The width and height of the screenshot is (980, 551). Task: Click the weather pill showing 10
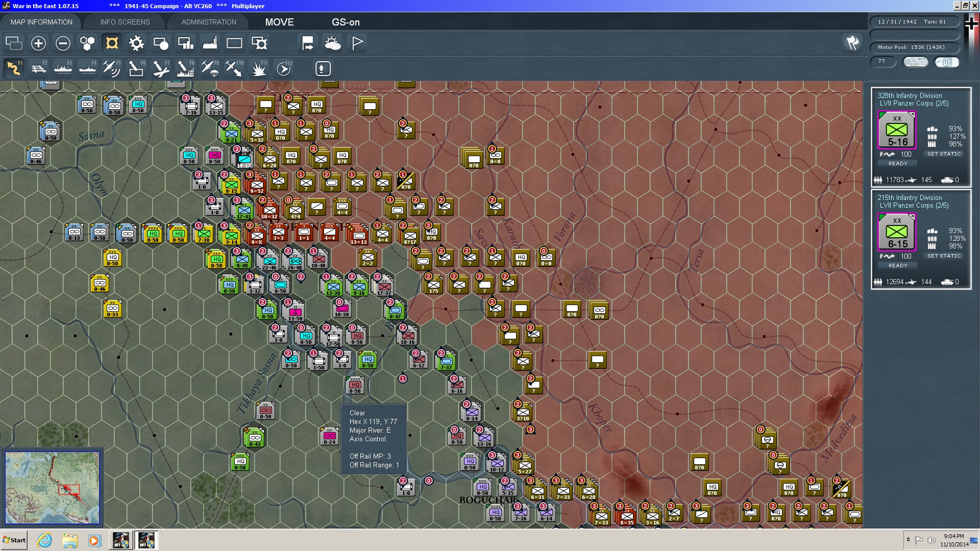946,62
